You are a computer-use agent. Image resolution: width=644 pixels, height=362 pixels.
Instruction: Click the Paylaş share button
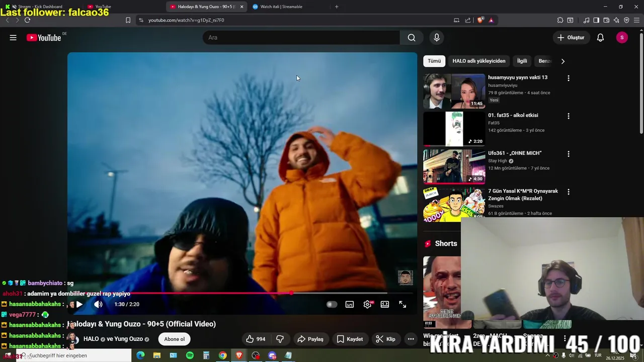pos(310,339)
